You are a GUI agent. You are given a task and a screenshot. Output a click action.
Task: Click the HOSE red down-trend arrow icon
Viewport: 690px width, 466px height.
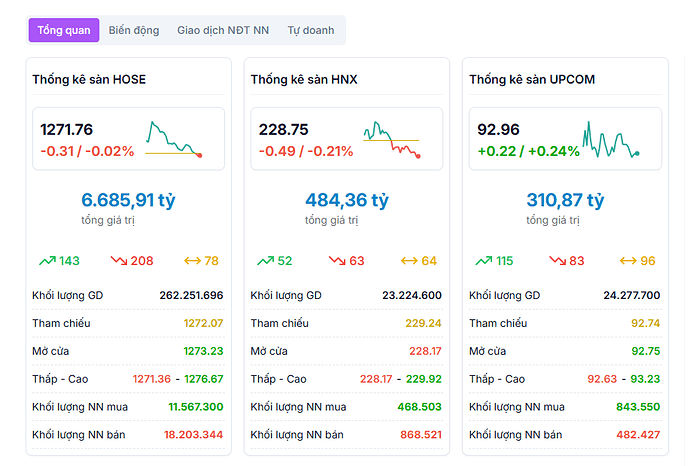pos(119,261)
